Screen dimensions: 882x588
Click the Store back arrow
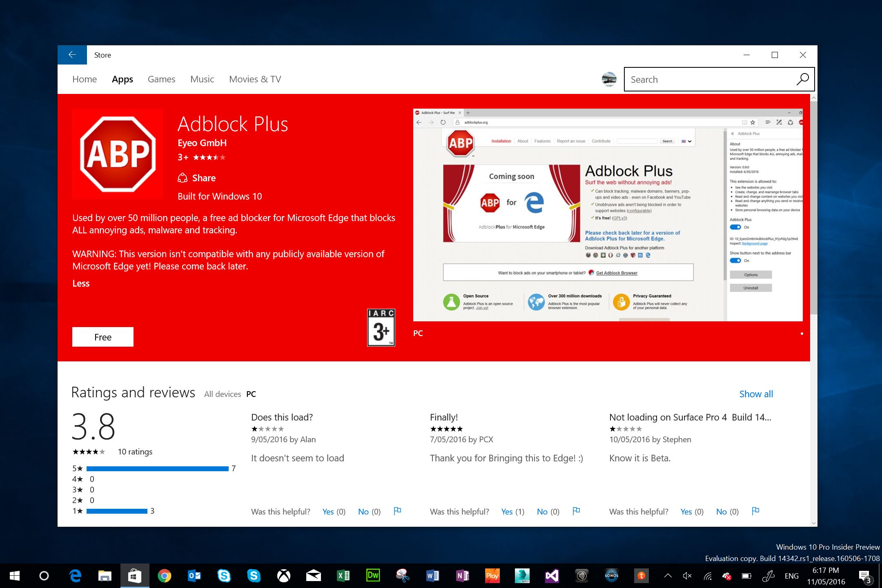72,54
